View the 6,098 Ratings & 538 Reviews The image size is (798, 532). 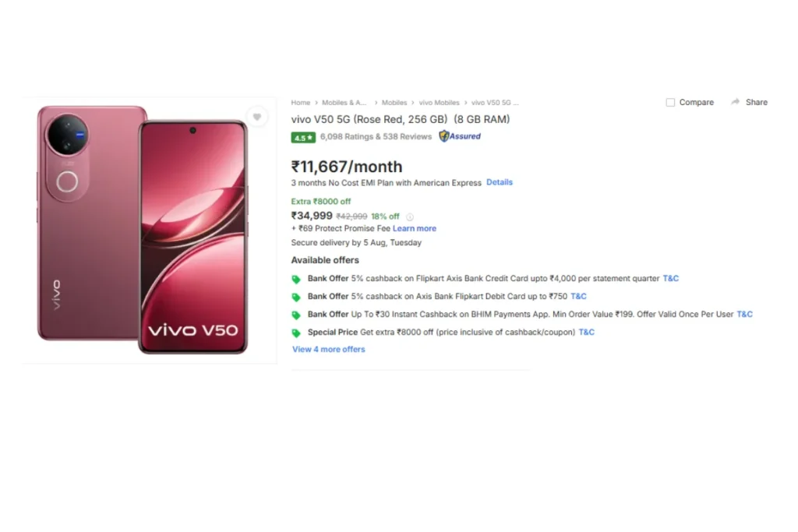[376, 136]
